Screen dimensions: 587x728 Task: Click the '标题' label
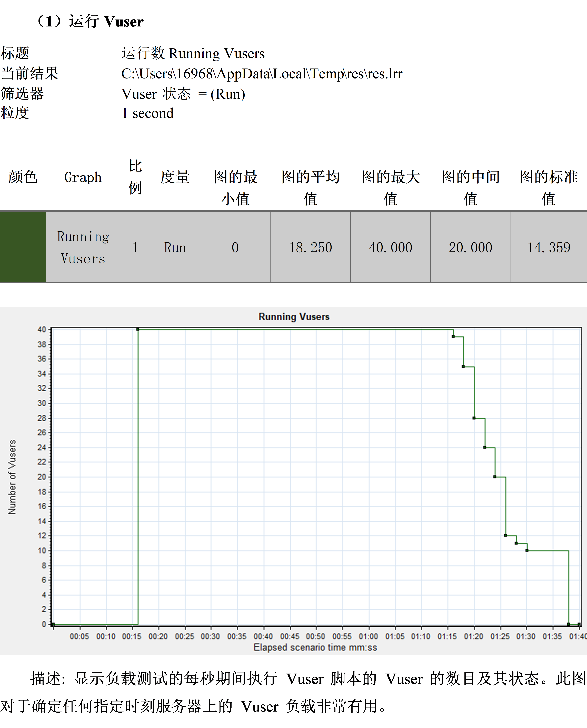pyautogui.click(x=15, y=53)
